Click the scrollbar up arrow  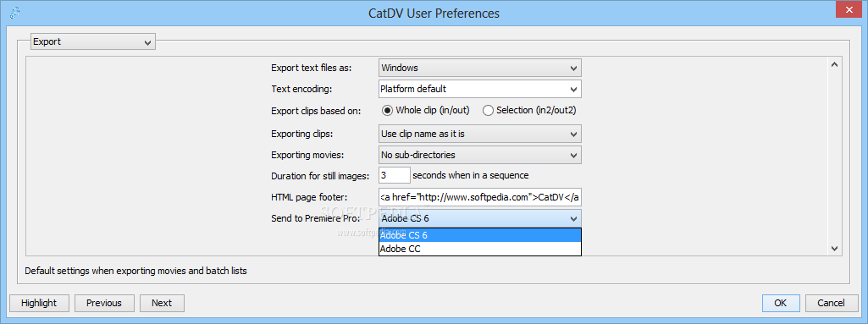[835, 64]
